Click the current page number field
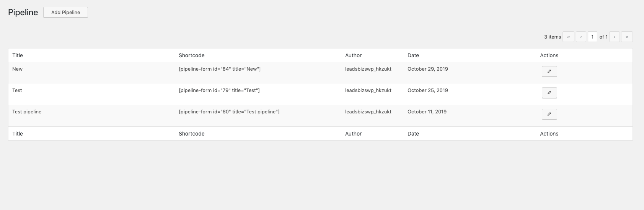The width and height of the screenshot is (644, 210). [x=592, y=37]
